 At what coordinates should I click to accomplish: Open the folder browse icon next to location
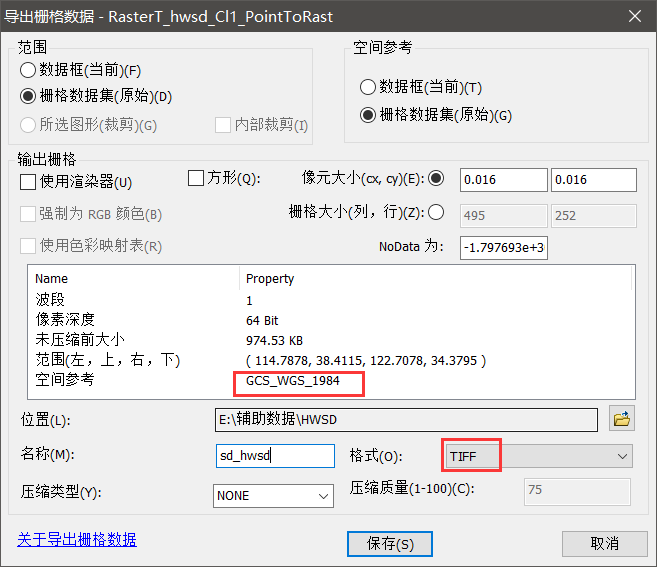(622, 419)
